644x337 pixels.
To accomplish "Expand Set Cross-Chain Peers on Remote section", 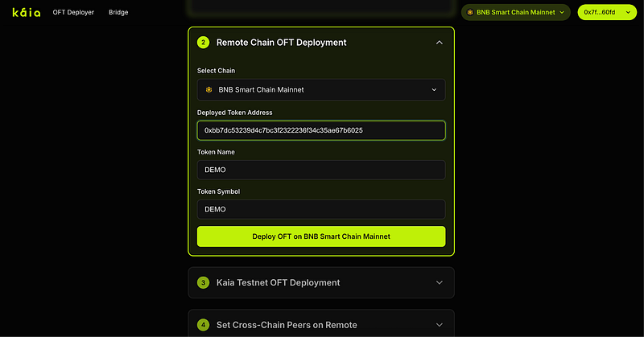I will [439, 325].
